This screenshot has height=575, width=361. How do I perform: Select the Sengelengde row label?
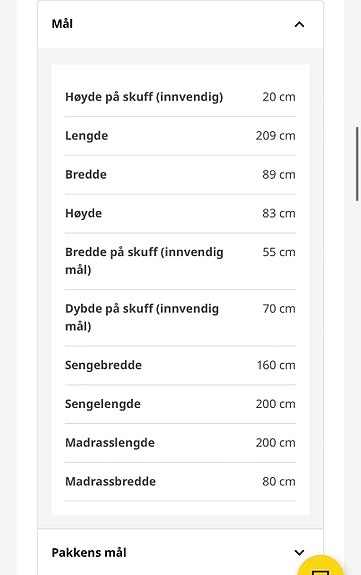point(103,404)
